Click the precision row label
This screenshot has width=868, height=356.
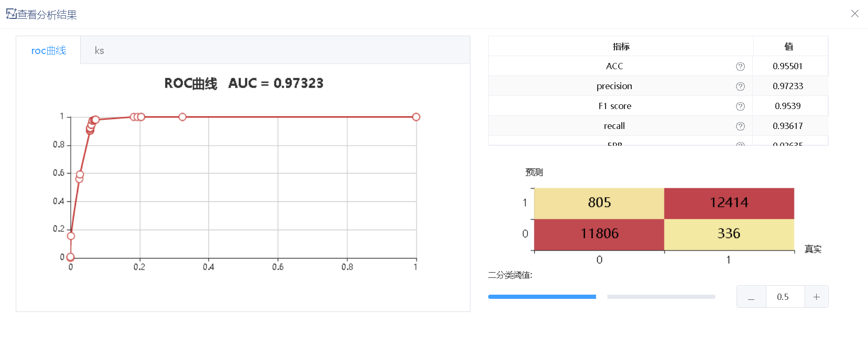click(614, 86)
